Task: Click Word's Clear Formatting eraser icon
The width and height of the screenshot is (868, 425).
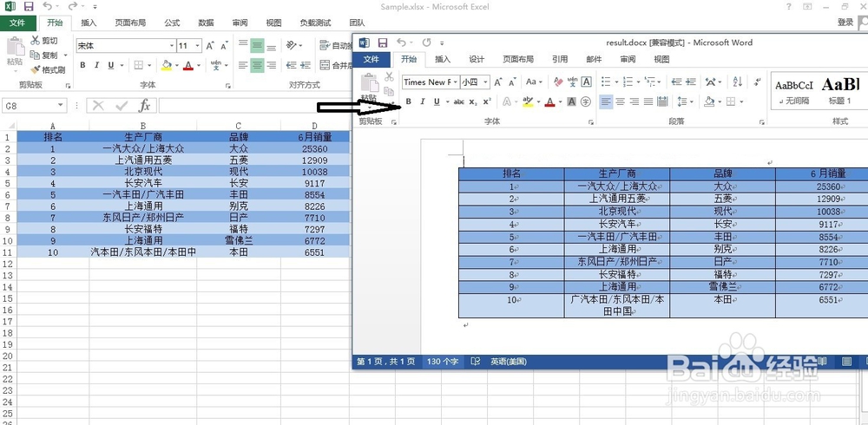Action: 558,82
